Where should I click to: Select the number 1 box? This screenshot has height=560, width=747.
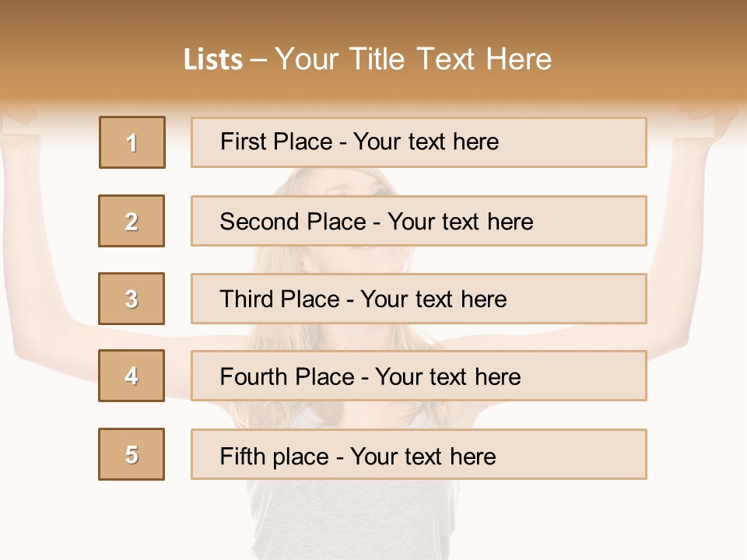click(132, 142)
